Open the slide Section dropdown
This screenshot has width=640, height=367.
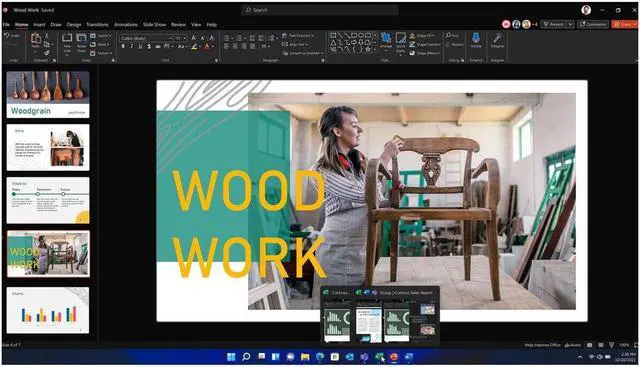(x=101, y=53)
